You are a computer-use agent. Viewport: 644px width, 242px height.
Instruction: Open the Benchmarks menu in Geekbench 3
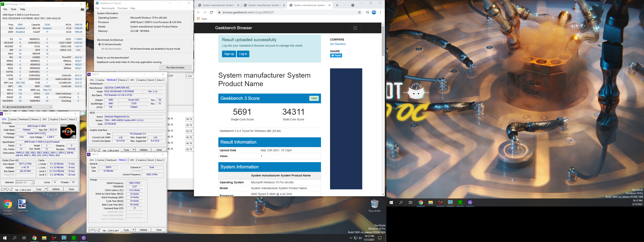pyautogui.click(x=108, y=8)
